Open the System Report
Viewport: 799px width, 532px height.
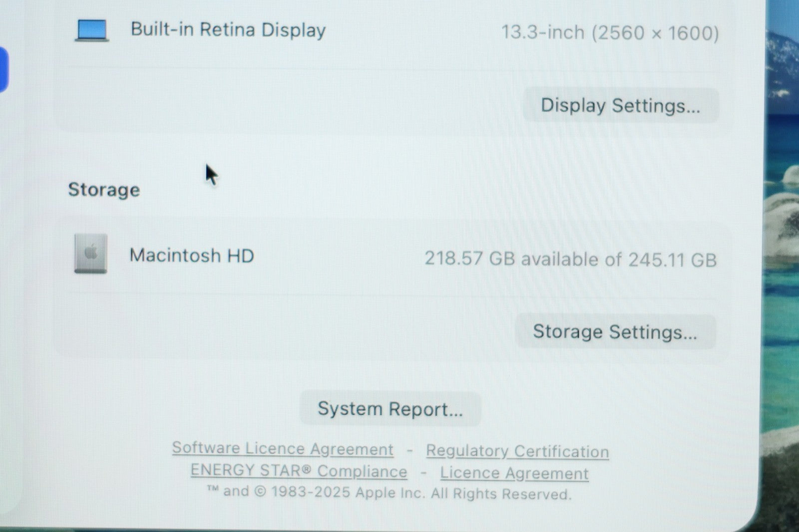tap(390, 409)
